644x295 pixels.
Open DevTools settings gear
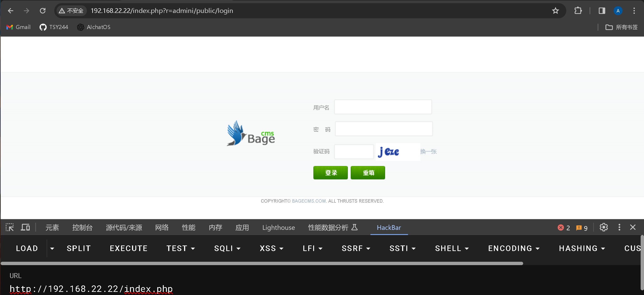604,227
